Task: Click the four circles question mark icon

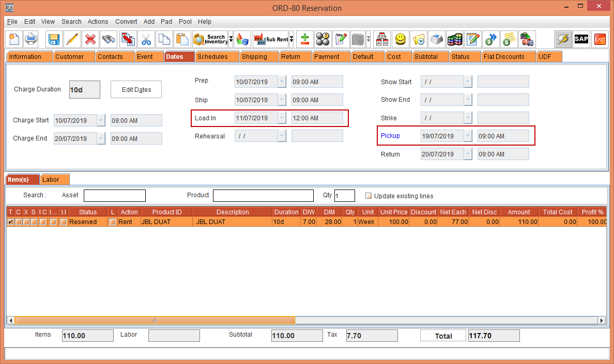Action: (323, 39)
